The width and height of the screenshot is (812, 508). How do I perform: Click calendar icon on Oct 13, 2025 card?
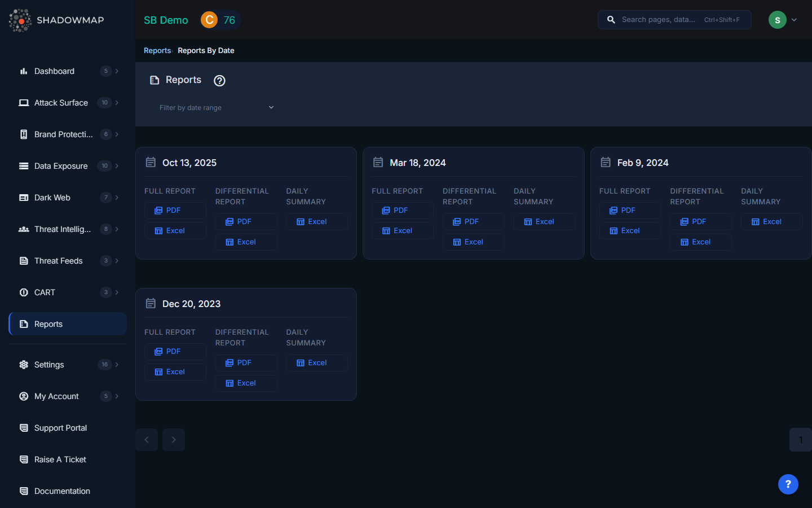point(151,163)
